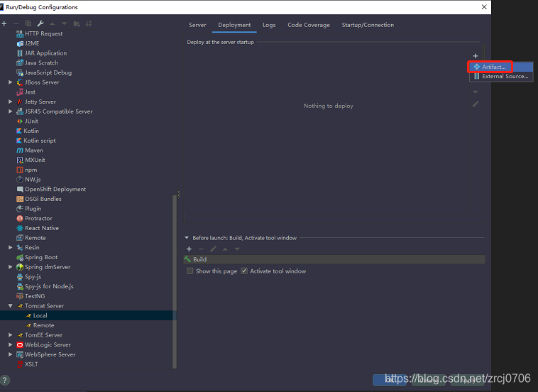The height and width of the screenshot is (392, 538).
Task: Expand the WebSphere Server node
Action: point(11,354)
